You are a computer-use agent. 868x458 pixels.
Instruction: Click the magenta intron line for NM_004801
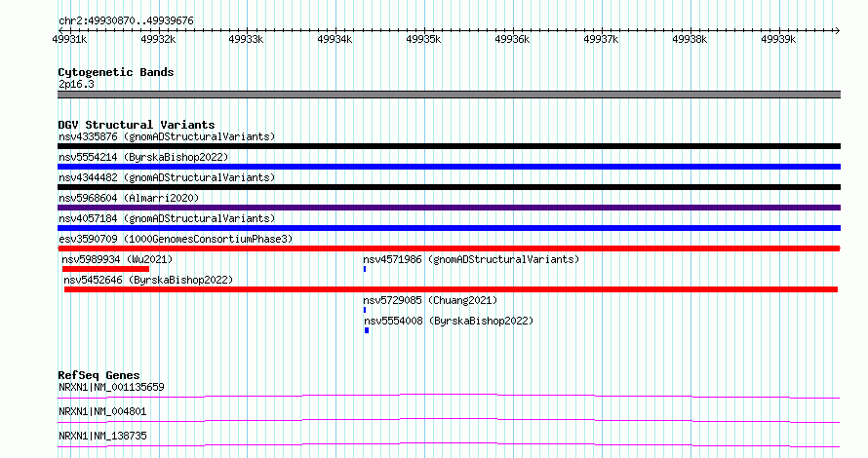point(449,420)
